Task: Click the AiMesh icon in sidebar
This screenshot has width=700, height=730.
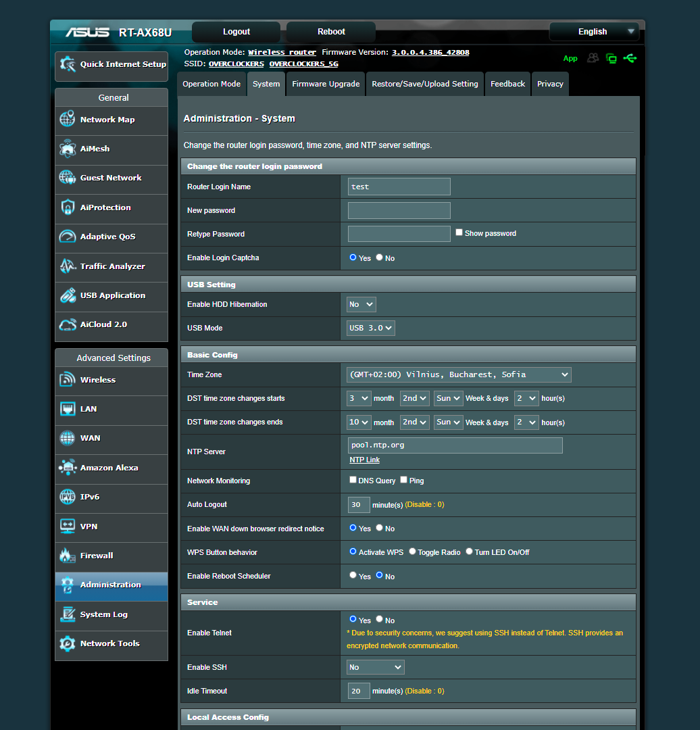Action: click(68, 149)
